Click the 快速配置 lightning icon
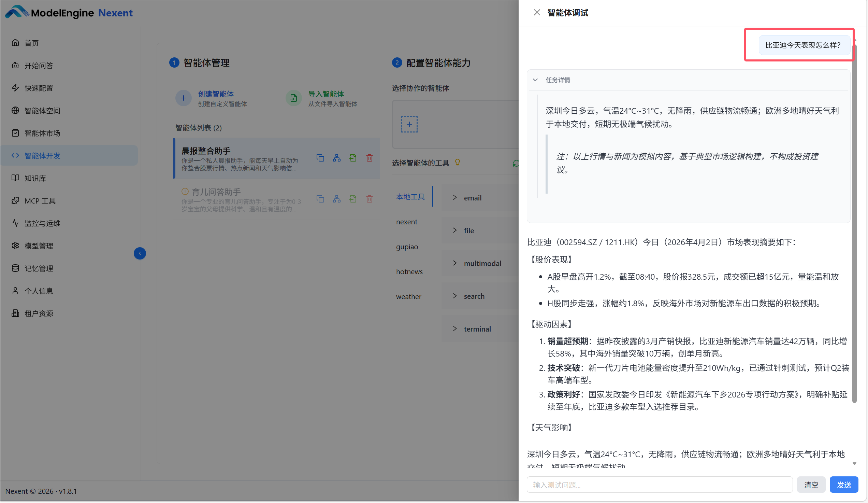 (x=15, y=88)
